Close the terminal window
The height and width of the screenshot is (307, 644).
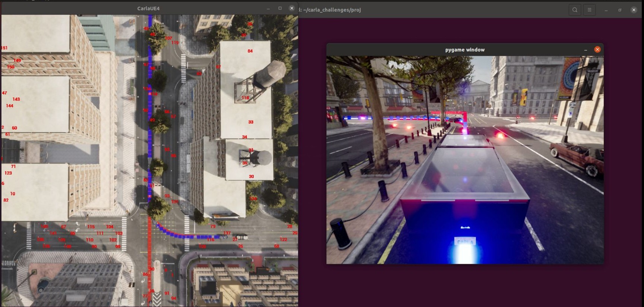click(634, 10)
